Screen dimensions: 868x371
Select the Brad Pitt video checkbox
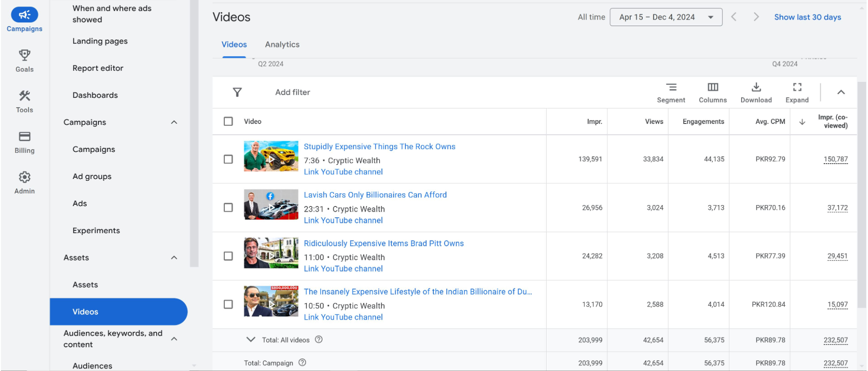coord(228,256)
